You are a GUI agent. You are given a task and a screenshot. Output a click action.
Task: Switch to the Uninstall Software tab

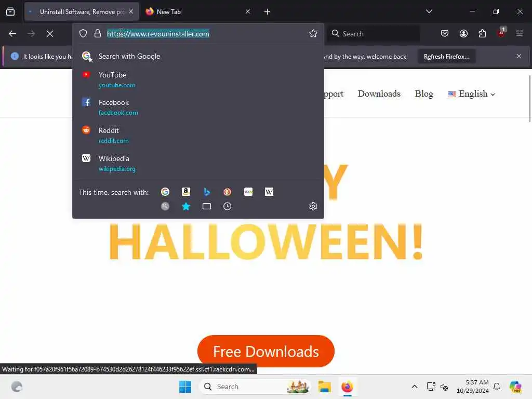click(82, 12)
